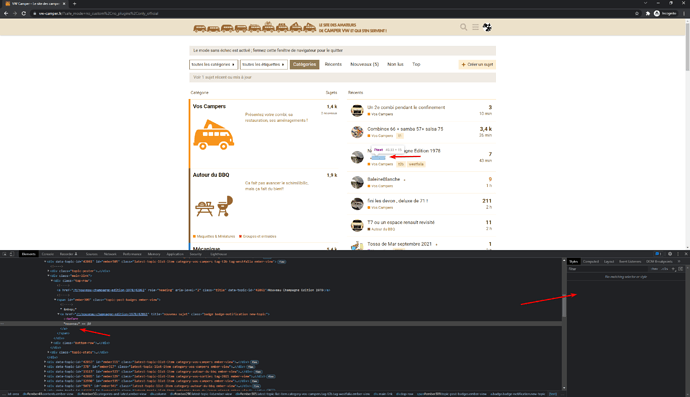The height and width of the screenshot is (397, 690).
Task: Click the new style rule plus icon
Action: (673, 269)
